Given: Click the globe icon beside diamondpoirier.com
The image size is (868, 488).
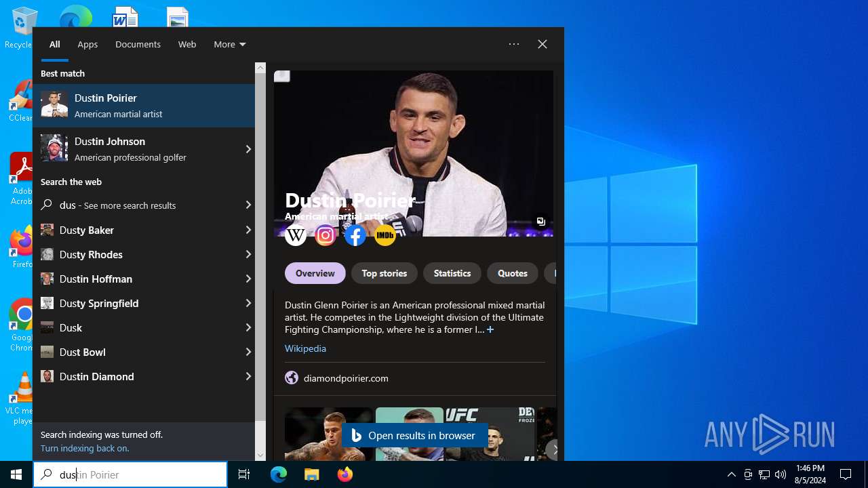Looking at the screenshot, I should [x=292, y=378].
